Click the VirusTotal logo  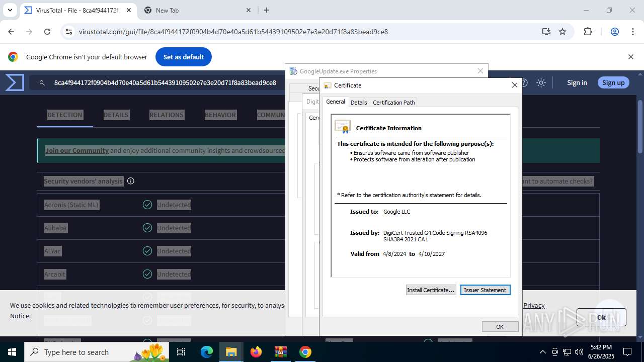(x=15, y=82)
